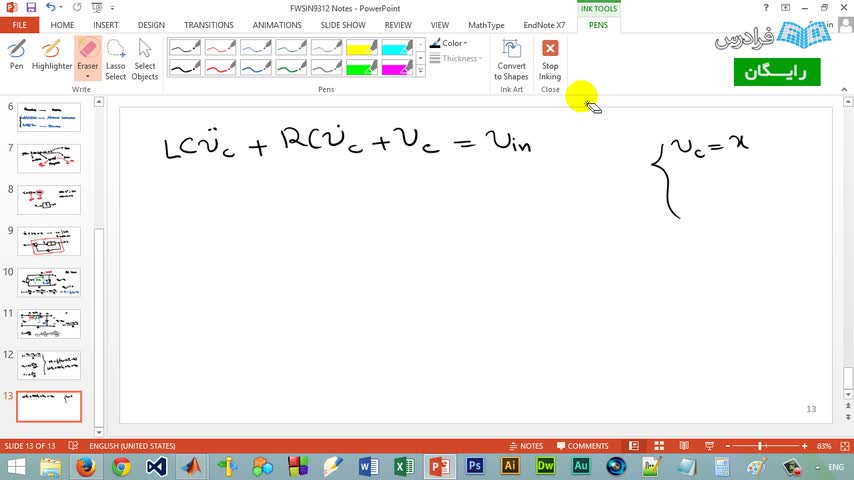
Task: Fit slide to current window
Action: [845, 446]
